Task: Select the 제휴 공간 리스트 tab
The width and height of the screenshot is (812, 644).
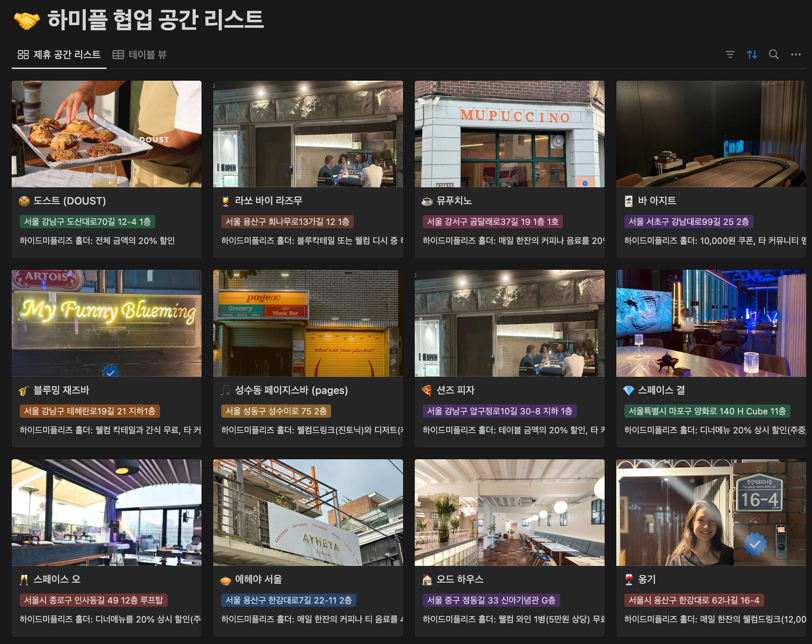Action: [59, 55]
